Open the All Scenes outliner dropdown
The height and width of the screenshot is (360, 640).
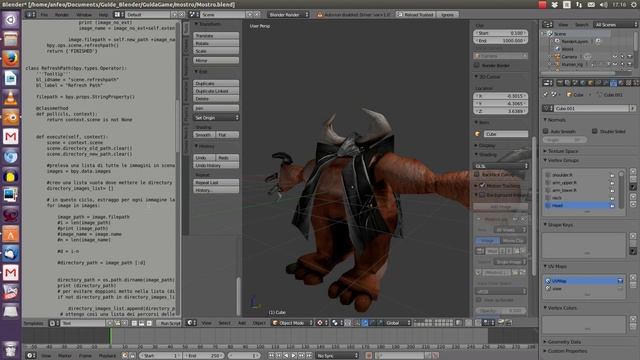(x=616, y=24)
